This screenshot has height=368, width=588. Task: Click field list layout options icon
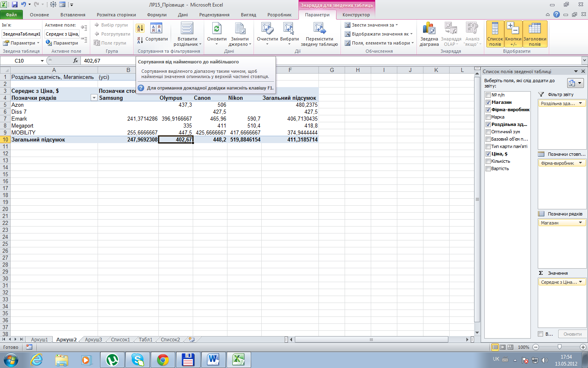(x=575, y=83)
